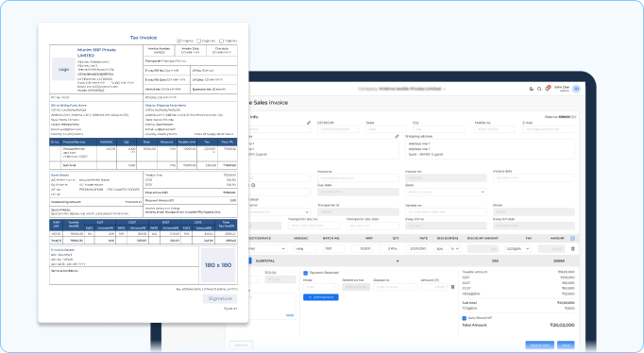Viewport: 644px width, 353px height.
Task: Open the payment Mode Cash dropdown
Action: point(321,287)
